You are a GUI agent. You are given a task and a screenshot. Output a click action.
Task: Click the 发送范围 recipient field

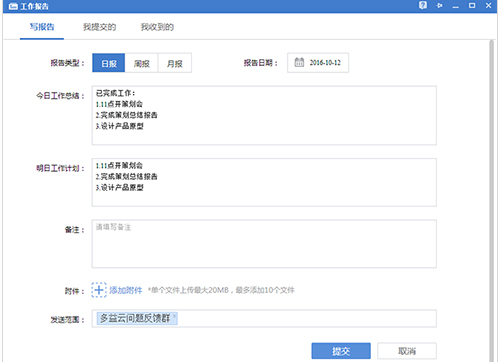tap(264, 318)
